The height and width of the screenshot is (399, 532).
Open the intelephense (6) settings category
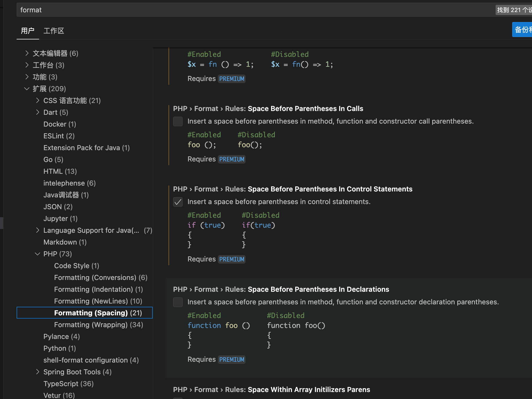point(69,183)
